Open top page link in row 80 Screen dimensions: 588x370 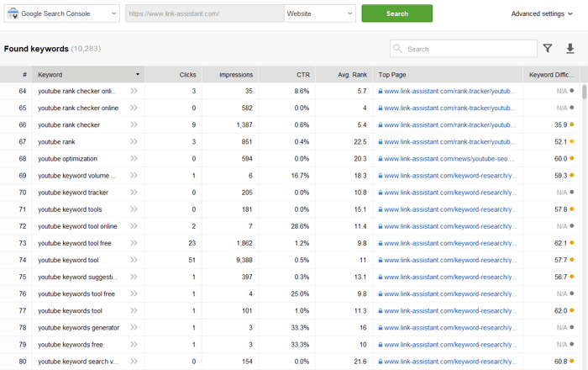[x=450, y=362]
